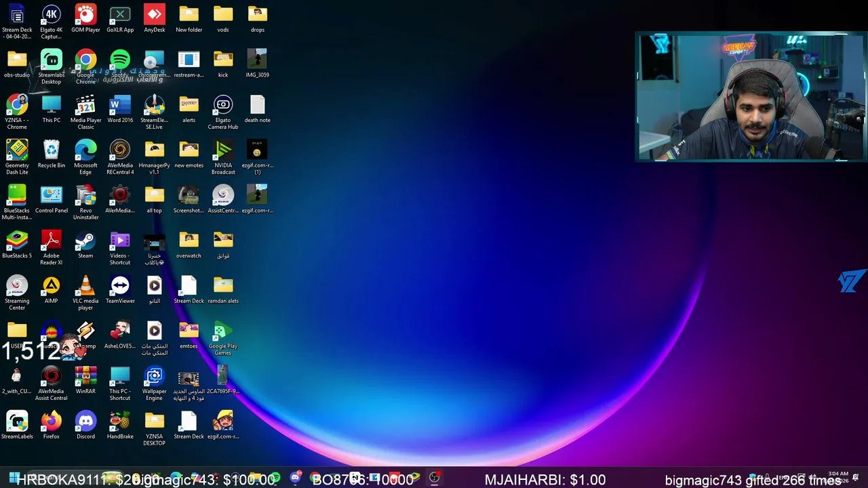Select the GoXLR App icon

pyautogui.click(x=120, y=19)
